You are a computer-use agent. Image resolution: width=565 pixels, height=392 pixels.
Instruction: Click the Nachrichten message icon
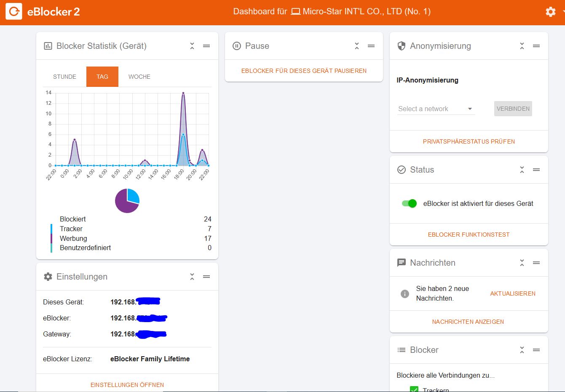pos(402,263)
